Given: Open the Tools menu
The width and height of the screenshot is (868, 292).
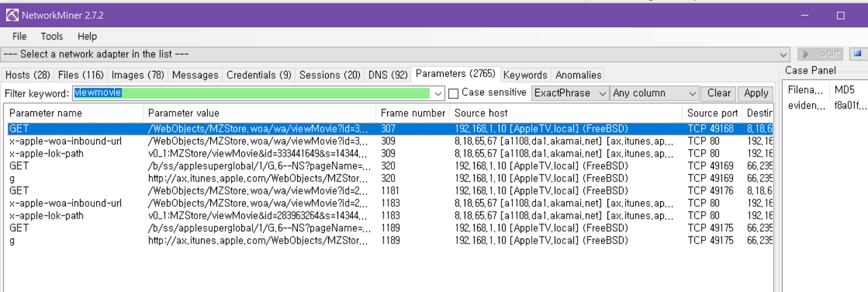Looking at the screenshot, I should click(x=52, y=37).
